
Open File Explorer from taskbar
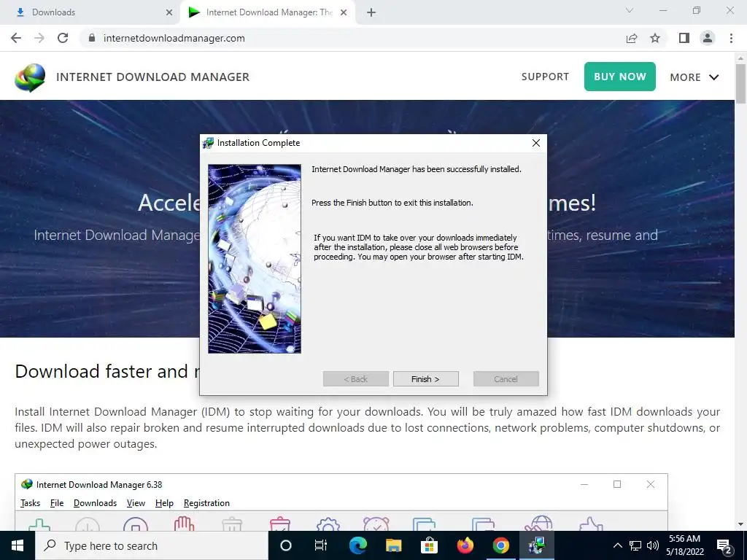[393, 545]
